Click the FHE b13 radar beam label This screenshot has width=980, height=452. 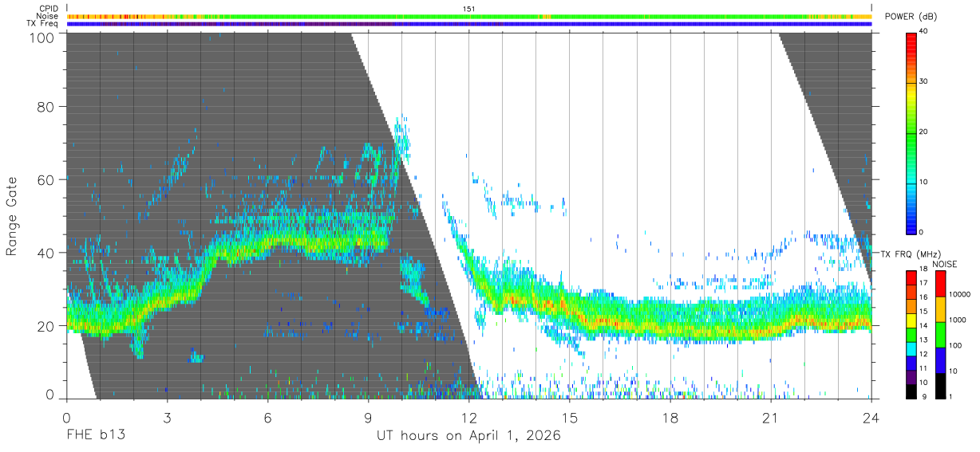97,435
